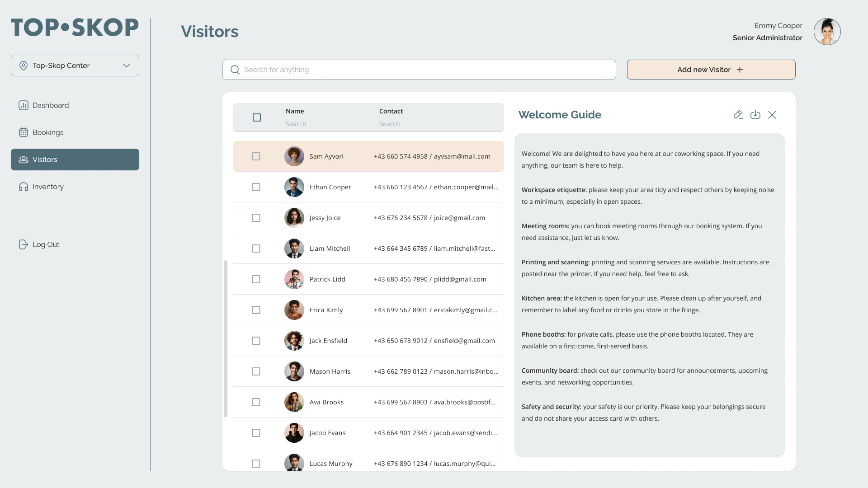Open the Visitors menu item
This screenshot has width=868, height=488.
tap(75, 160)
